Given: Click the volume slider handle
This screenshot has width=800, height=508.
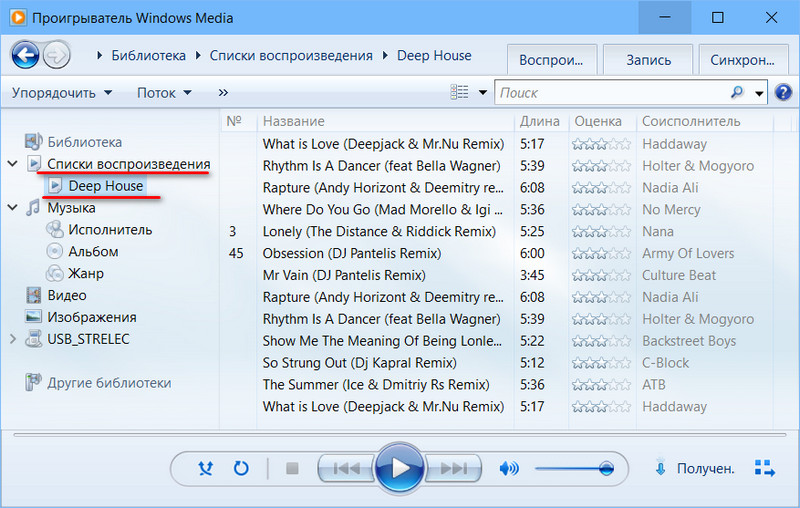Looking at the screenshot, I should click(x=606, y=468).
